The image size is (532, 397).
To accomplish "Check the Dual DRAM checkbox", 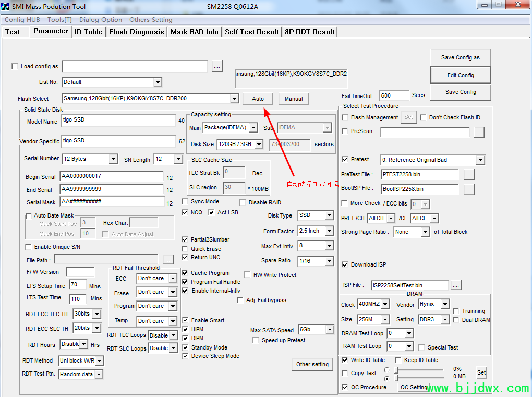I will (456, 320).
